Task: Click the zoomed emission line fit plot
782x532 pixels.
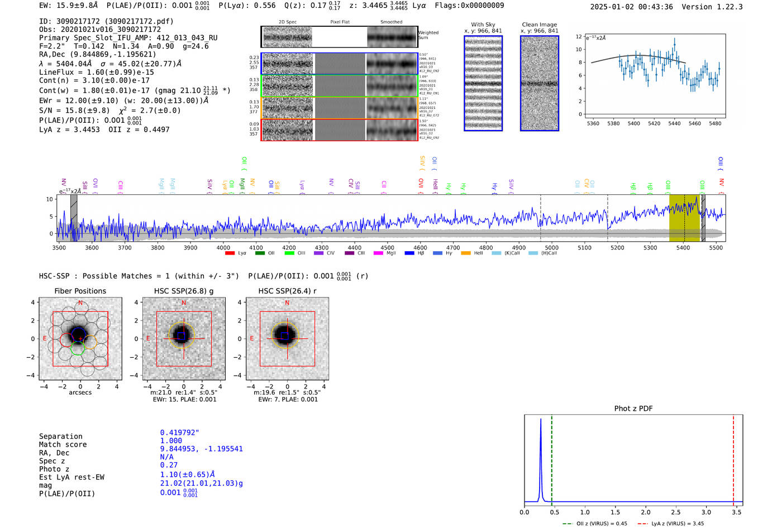Action: (x=655, y=76)
